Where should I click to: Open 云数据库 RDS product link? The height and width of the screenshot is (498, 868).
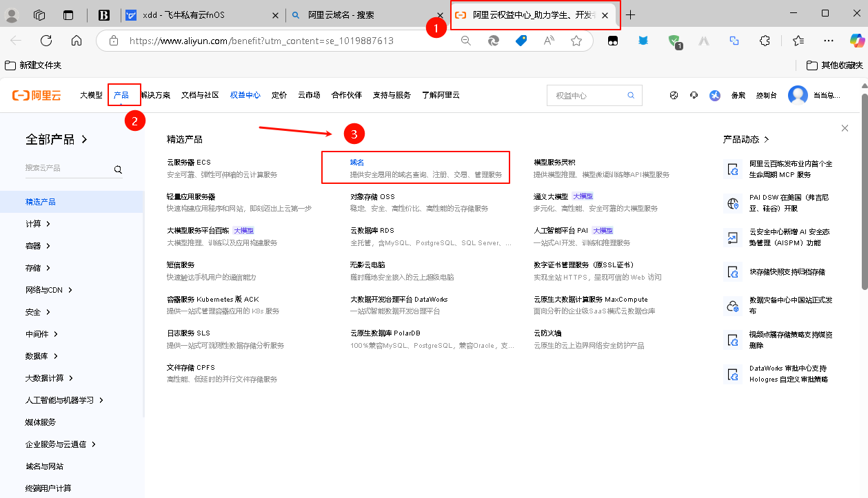(372, 231)
